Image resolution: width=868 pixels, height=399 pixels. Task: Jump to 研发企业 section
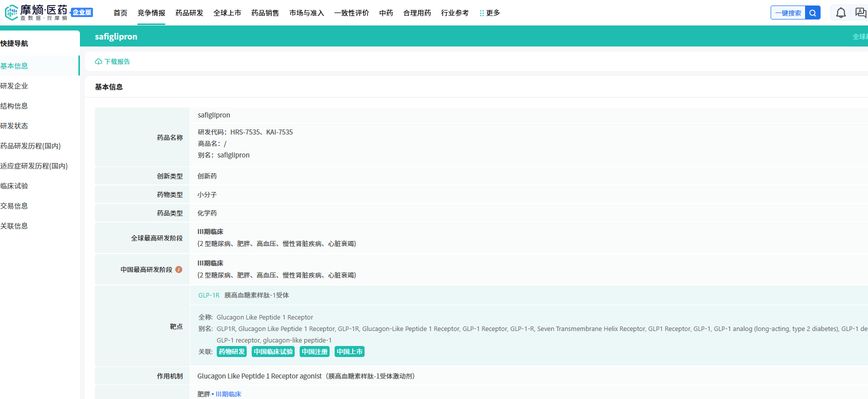(x=14, y=85)
